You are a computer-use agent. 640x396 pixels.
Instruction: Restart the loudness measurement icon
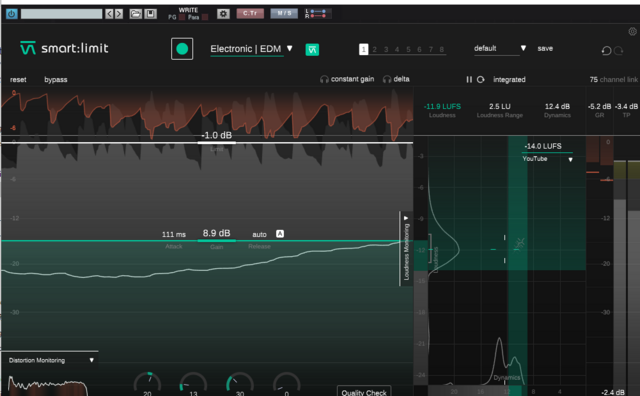[480, 79]
